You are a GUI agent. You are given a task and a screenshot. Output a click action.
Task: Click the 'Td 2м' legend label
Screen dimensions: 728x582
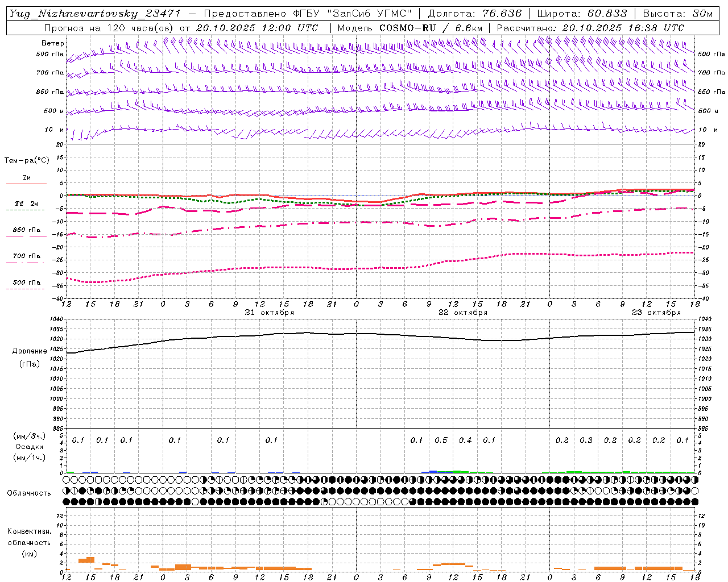[x=27, y=203]
